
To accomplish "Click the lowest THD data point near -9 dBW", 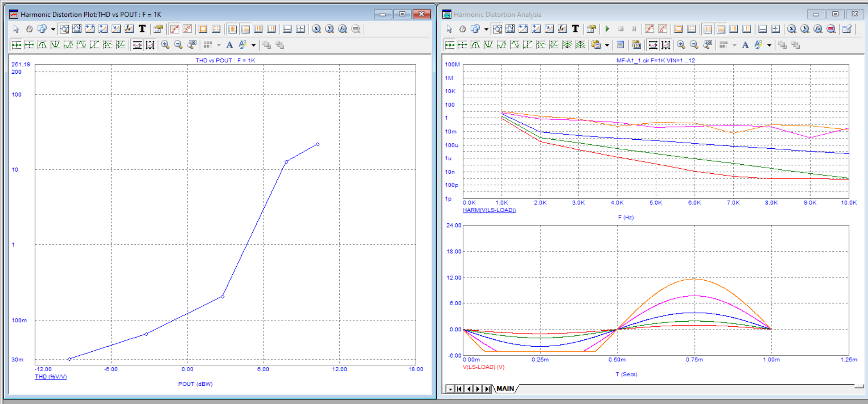I will tap(69, 359).
